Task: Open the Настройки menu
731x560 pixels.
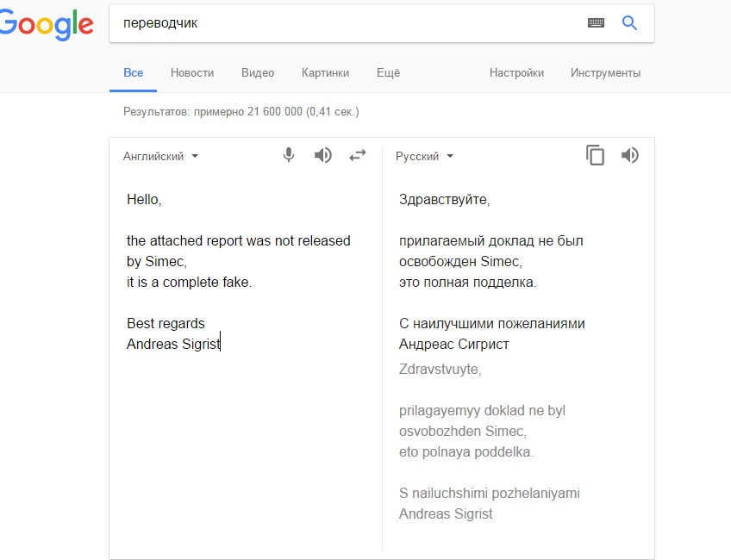Action: tap(516, 73)
